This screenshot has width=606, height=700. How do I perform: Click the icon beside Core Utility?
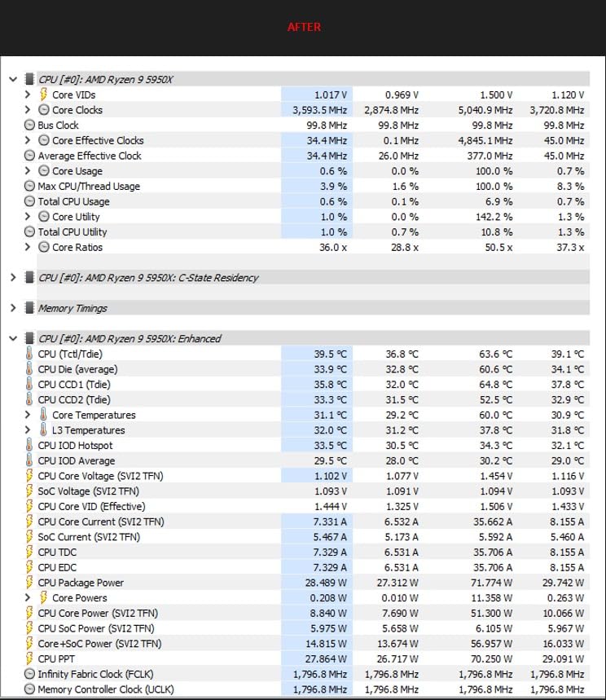click(43, 217)
